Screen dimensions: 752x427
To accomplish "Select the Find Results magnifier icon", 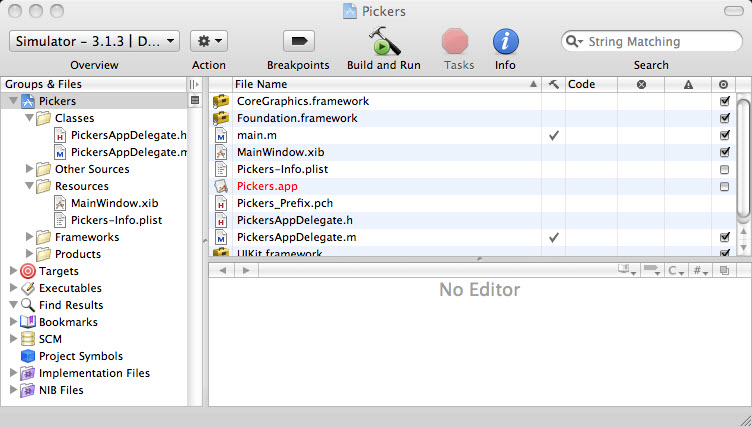I will point(28,305).
